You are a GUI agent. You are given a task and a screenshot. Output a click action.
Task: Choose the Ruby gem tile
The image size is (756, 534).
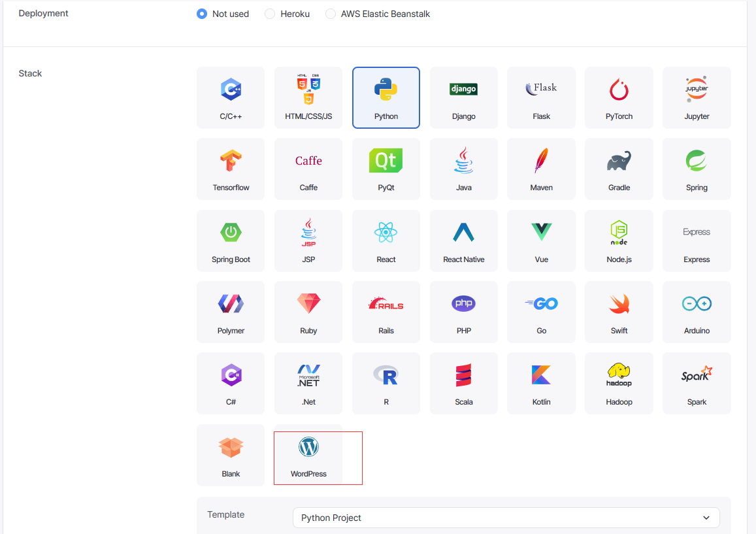pos(308,312)
